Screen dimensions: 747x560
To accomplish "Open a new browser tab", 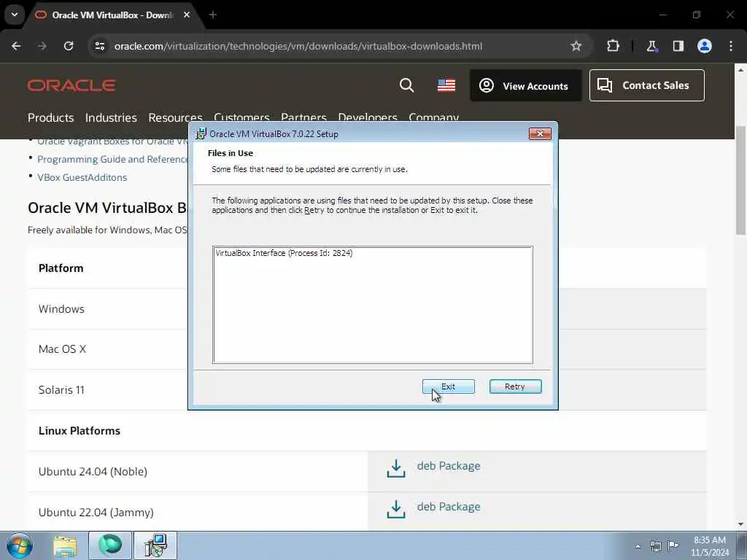I will point(213,15).
